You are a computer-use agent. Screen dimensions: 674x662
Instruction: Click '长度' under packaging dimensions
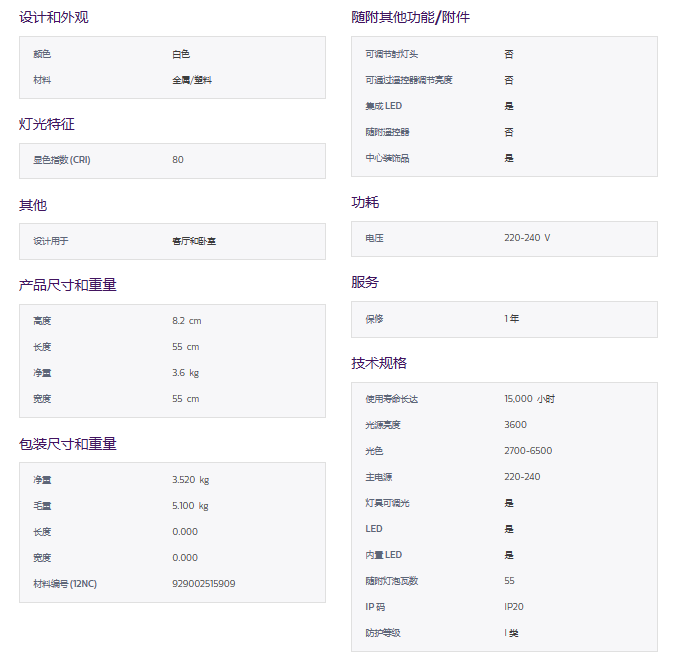pyautogui.click(x=42, y=532)
